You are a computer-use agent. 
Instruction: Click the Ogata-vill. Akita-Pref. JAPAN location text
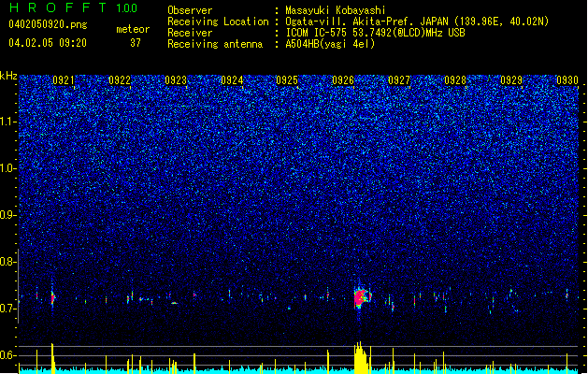pos(417,22)
